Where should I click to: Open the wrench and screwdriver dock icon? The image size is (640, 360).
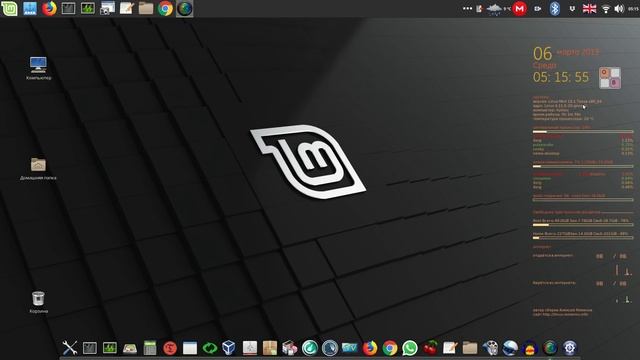pos(70,348)
